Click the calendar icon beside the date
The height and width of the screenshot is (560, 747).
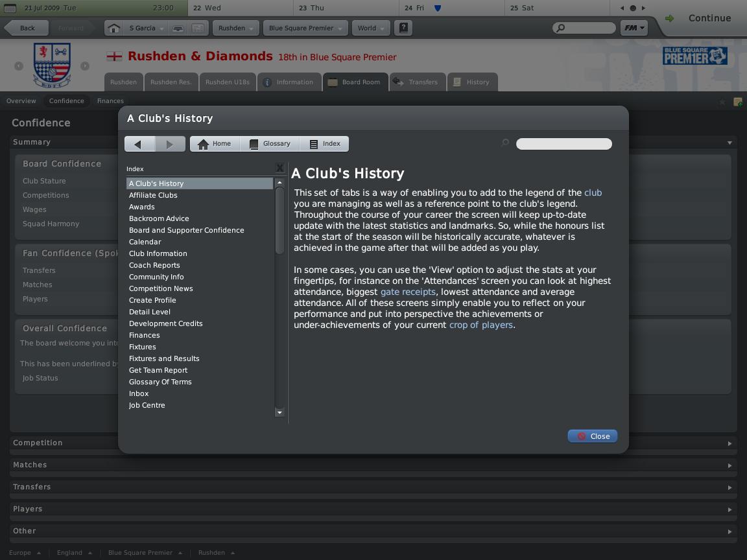[x=10, y=8]
